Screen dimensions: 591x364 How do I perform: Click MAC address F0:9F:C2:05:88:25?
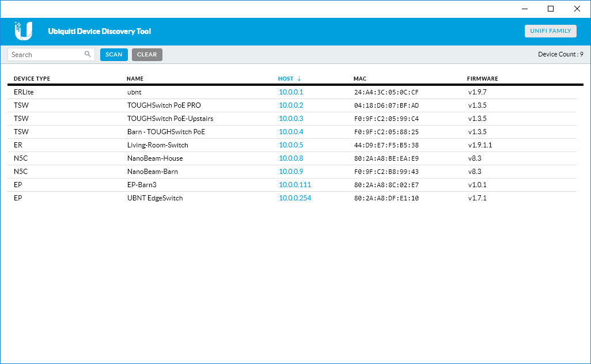[x=387, y=132]
